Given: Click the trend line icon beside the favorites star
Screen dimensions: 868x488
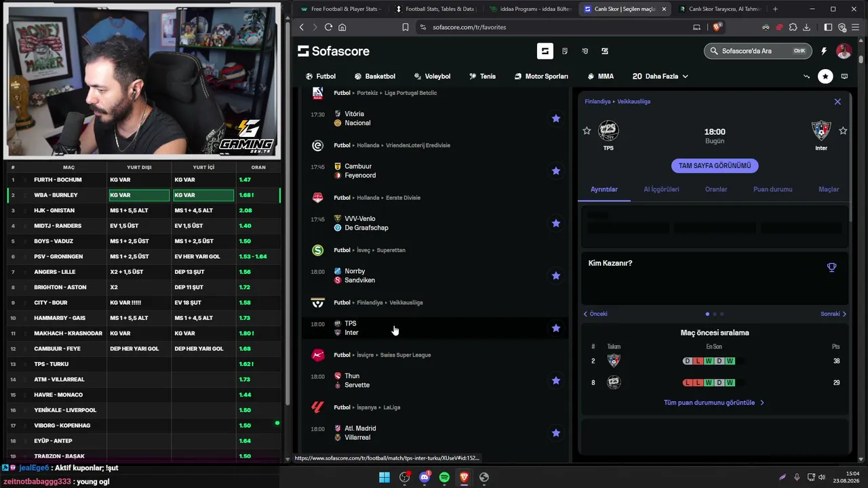Looking at the screenshot, I should tap(806, 77).
